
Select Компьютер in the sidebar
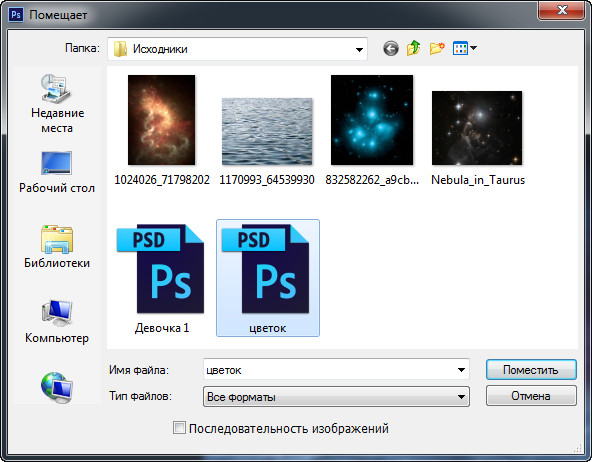click(x=57, y=322)
